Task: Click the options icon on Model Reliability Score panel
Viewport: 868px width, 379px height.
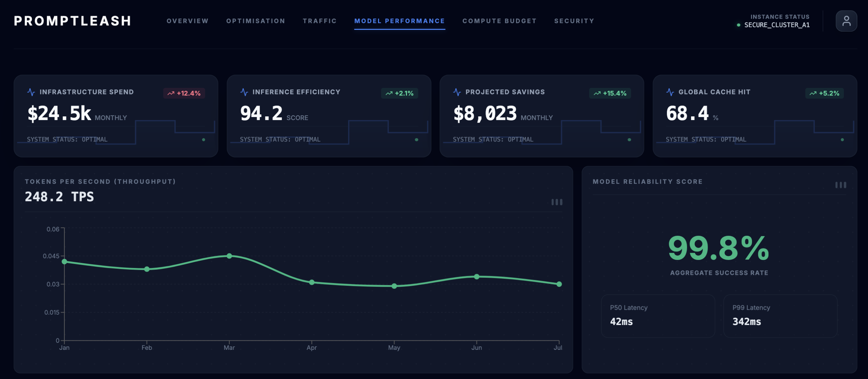Action: click(x=841, y=185)
